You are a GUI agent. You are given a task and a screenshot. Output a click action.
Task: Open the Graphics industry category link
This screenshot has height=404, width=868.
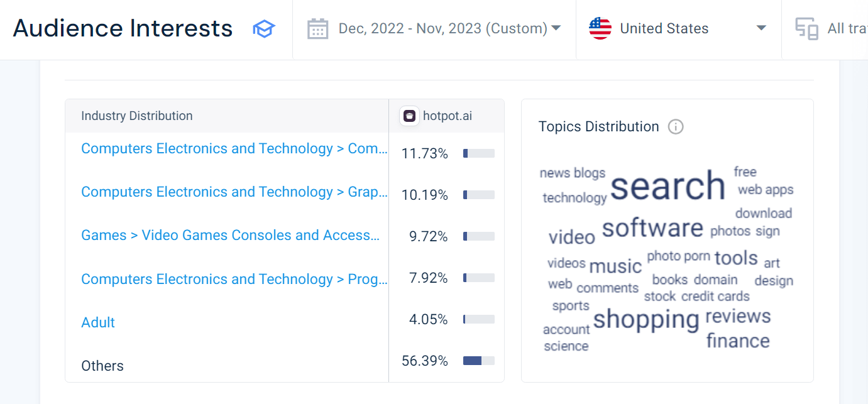pyautogui.click(x=234, y=192)
